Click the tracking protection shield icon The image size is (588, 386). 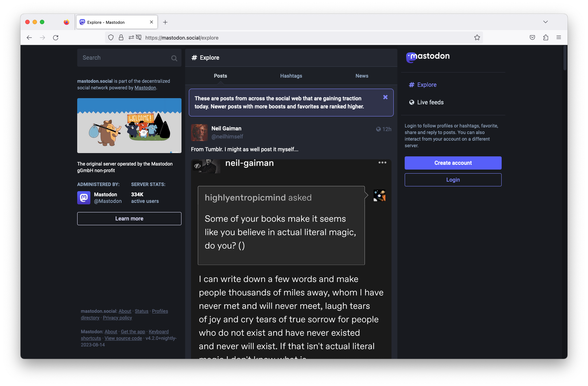coord(111,38)
